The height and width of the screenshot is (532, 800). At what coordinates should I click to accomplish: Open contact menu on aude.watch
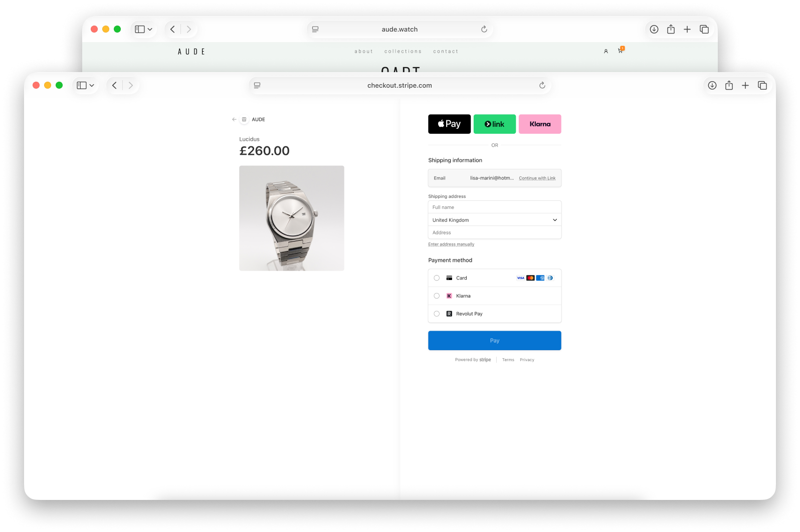(x=446, y=52)
